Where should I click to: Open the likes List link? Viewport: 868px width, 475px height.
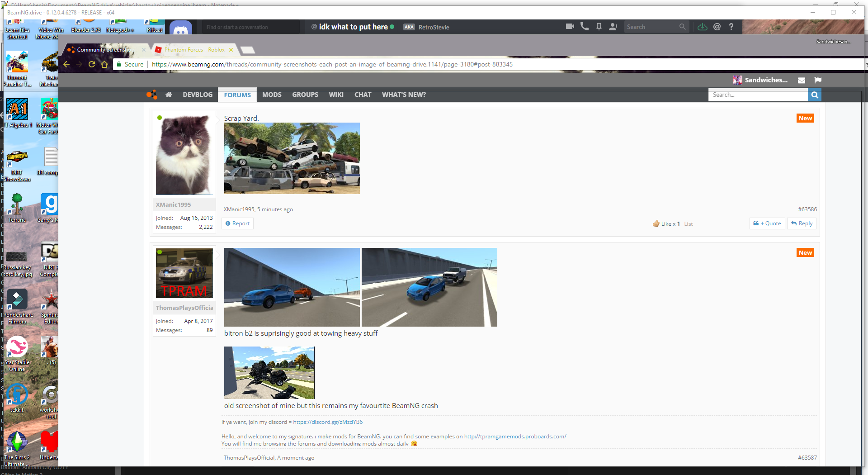(x=689, y=224)
